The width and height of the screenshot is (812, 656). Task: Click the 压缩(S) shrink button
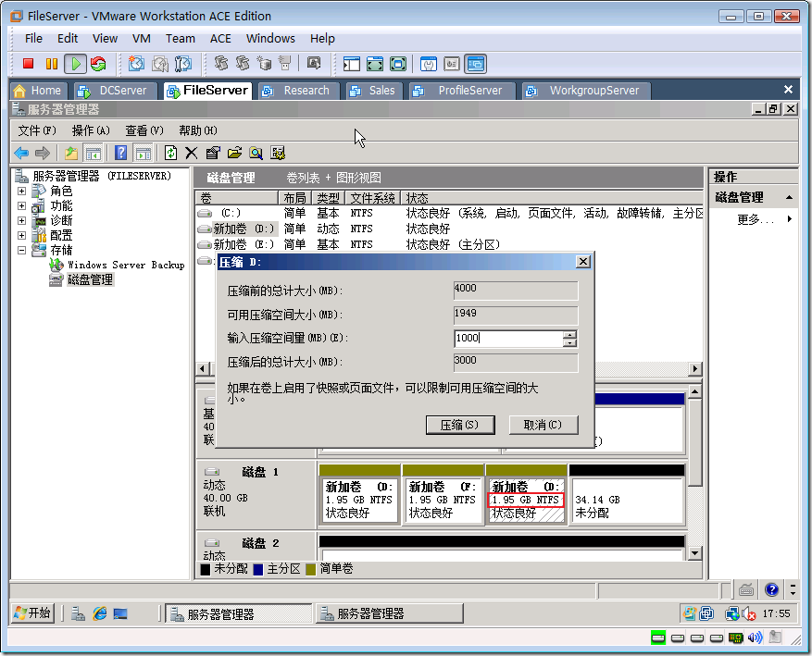(460, 425)
